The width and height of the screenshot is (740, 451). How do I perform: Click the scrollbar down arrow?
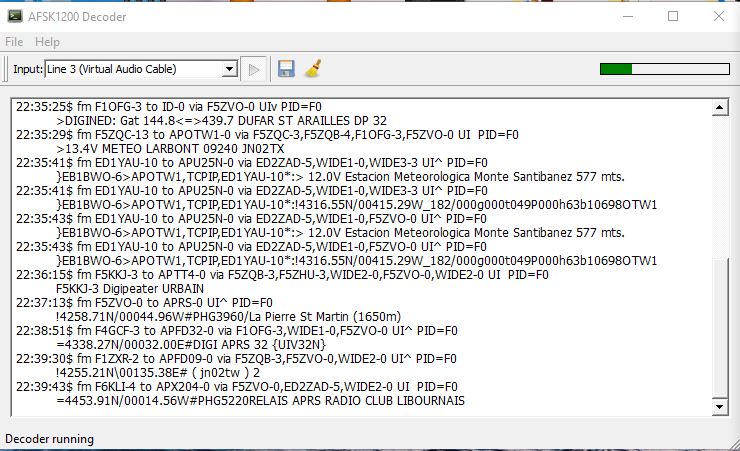click(x=719, y=407)
